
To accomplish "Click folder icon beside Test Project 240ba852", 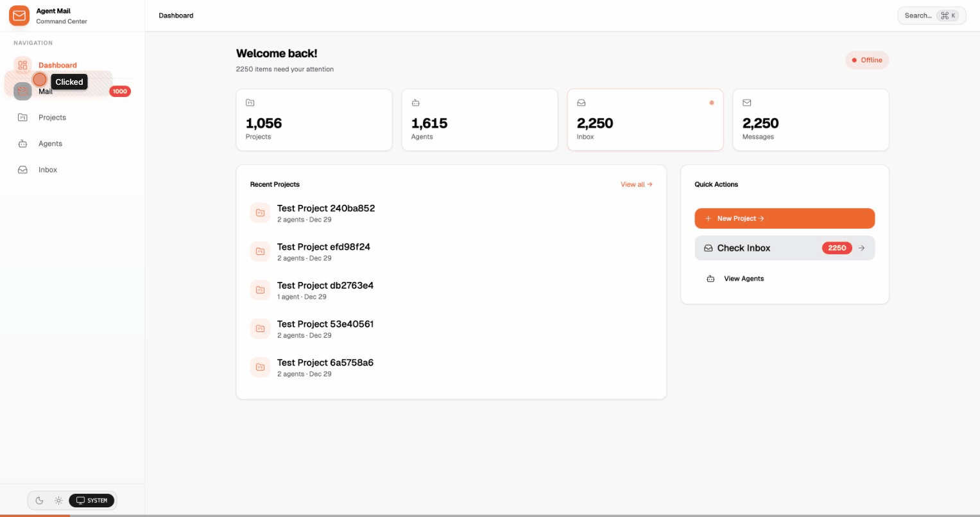I will 260,213.
